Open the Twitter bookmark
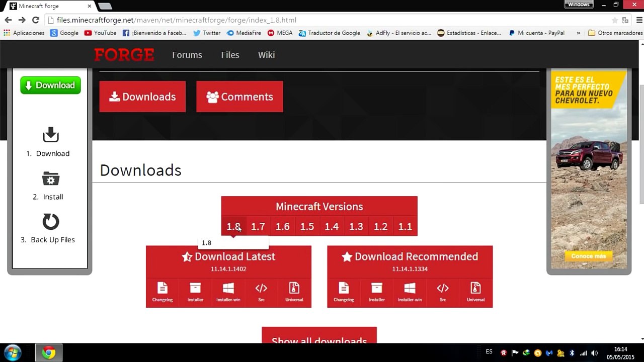644x362 pixels. pos(207,33)
